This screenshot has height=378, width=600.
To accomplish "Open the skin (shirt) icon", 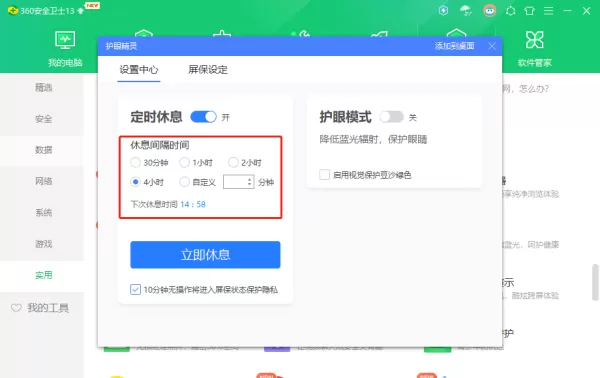I will tap(530, 11).
